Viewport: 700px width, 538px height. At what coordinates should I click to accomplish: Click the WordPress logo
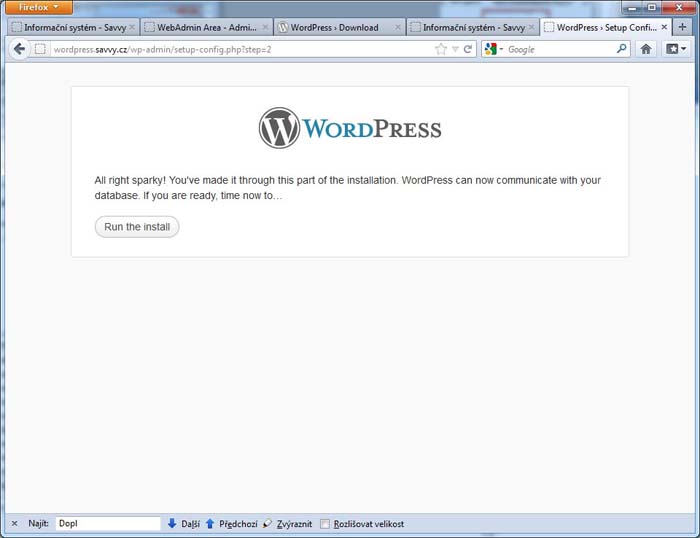(350, 128)
